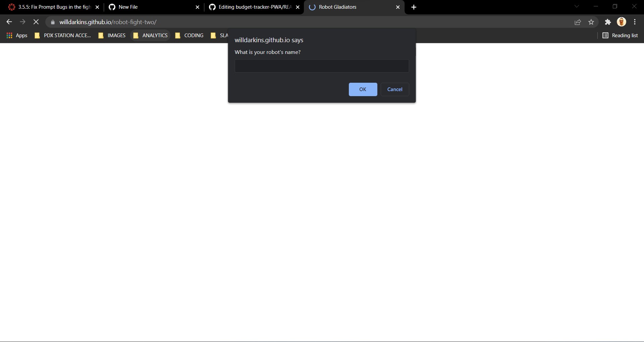This screenshot has width=644, height=342.
Task: Close the Editing budget-tracker-PWA tab
Action: point(298,7)
